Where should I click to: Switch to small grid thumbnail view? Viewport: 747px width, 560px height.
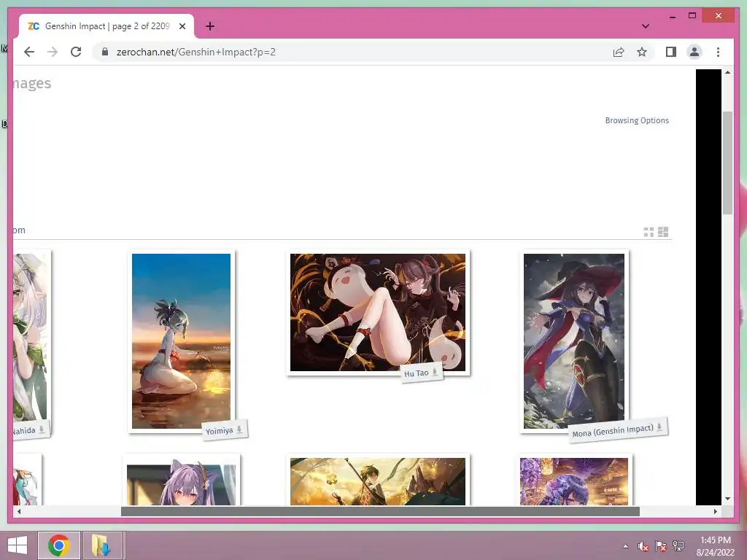tap(649, 232)
